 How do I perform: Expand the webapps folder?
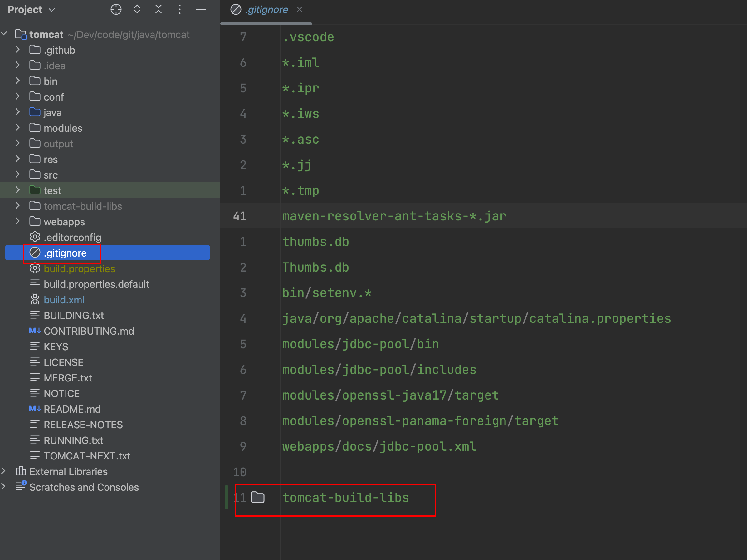(17, 222)
